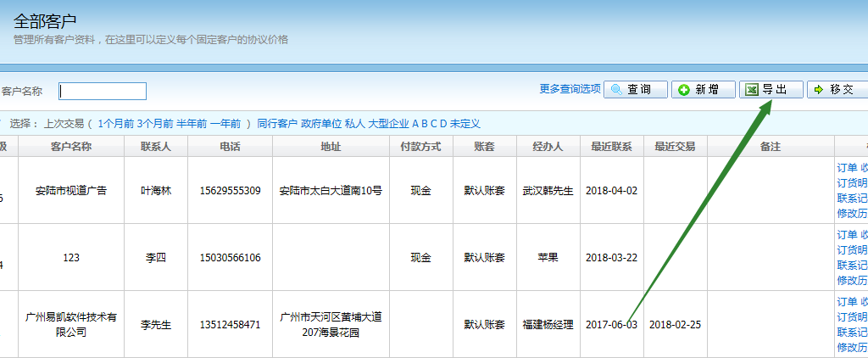Focus the 客户名称 search input field
The width and height of the screenshot is (868, 358).
coord(103,91)
